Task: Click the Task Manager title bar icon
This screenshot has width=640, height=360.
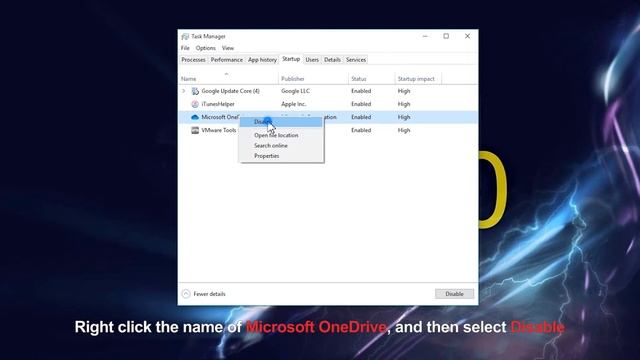Action: (x=185, y=36)
